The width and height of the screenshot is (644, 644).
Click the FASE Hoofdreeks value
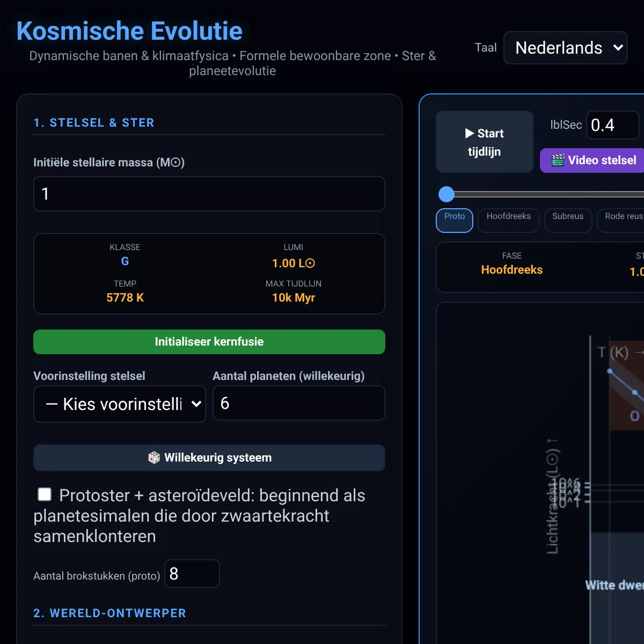(x=512, y=270)
